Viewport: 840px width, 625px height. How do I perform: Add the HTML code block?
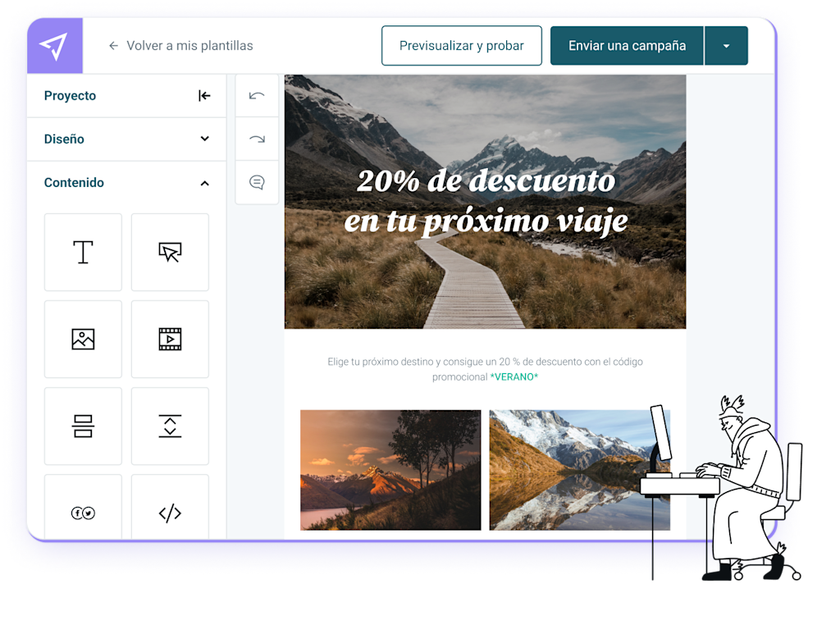tap(170, 512)
